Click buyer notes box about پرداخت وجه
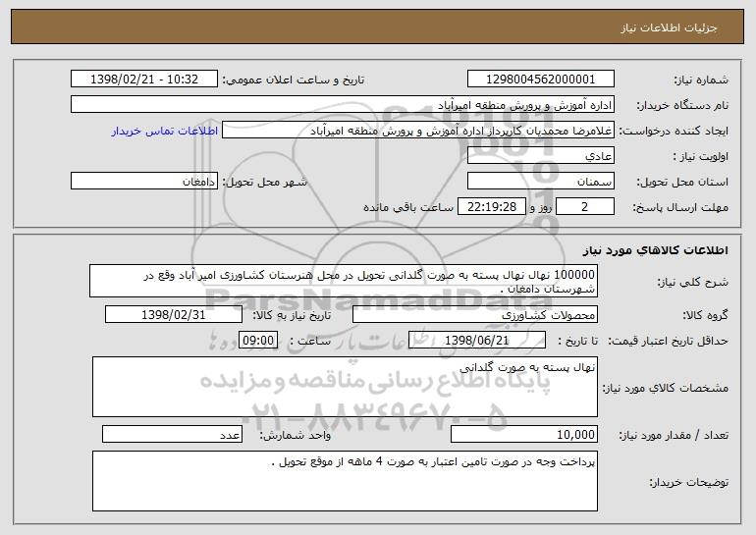 [x=345, y=481]
